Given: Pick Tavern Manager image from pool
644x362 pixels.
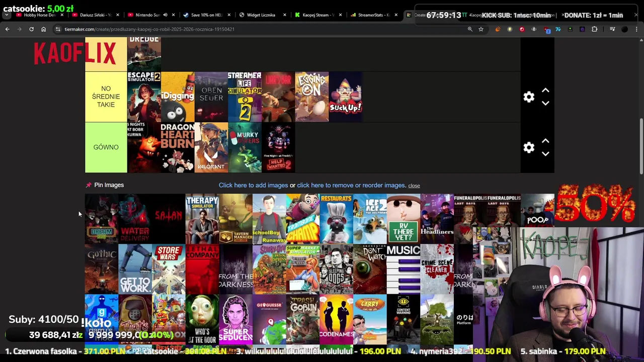Looking at the screenshot, I should pos(235,219).
